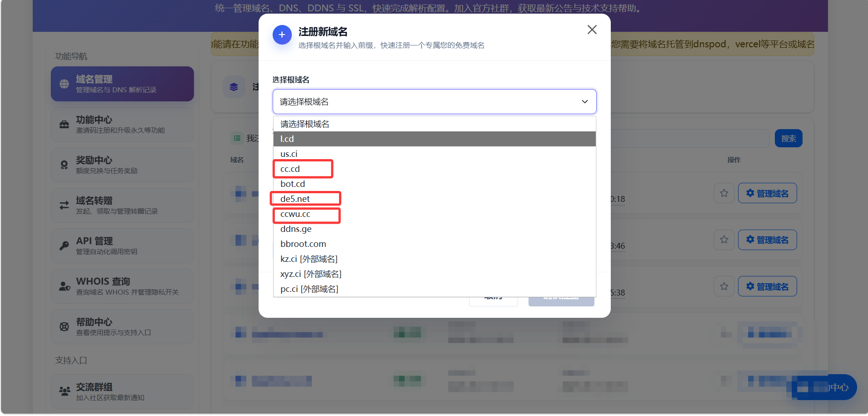Screen dimensions: 868x416
Task: Click the layers icon in the background card
Action: (x=234, y=87)
